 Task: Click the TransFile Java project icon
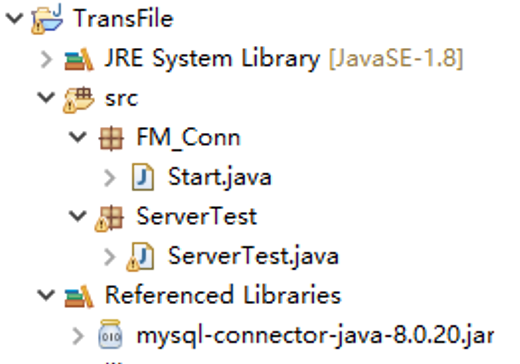click(x=47, y=19)
